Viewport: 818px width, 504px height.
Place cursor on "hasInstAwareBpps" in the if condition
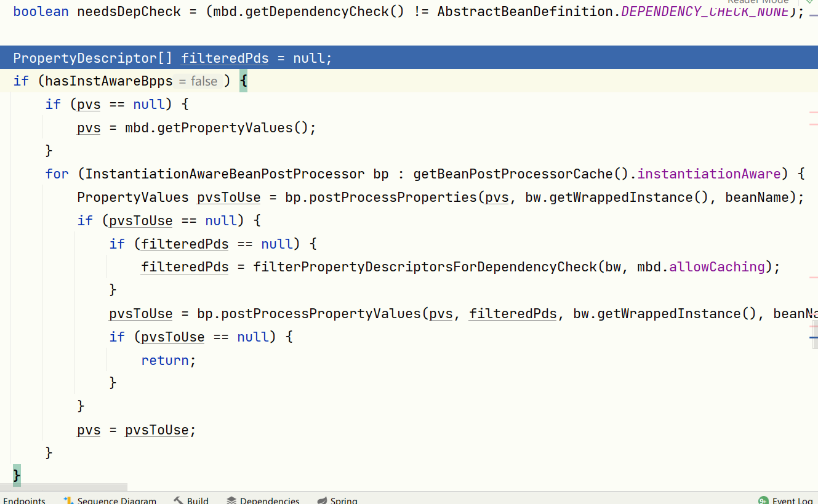tap(109, 81)
